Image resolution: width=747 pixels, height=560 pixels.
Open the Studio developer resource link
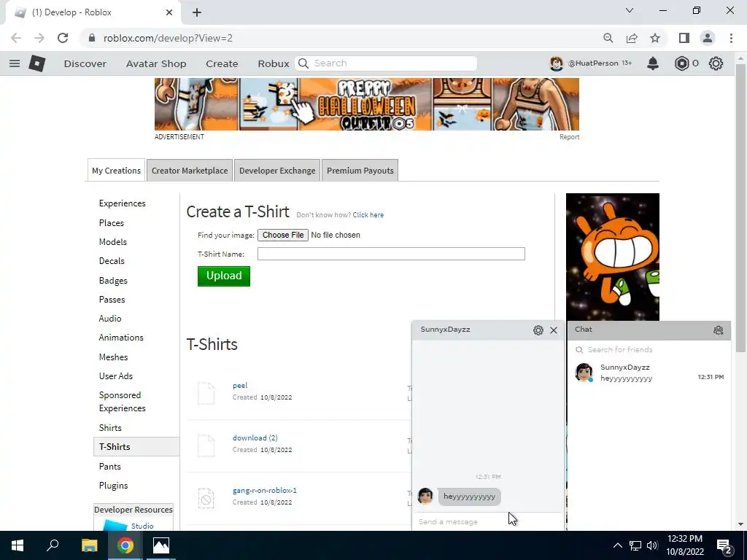[142, 526]
